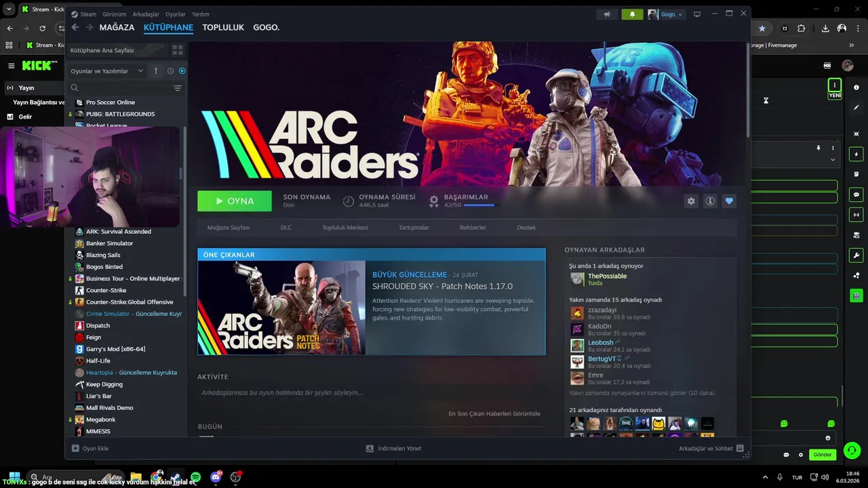Open Mağaza Sayfası link
The image size is (868, 488).
pos(229,228)
